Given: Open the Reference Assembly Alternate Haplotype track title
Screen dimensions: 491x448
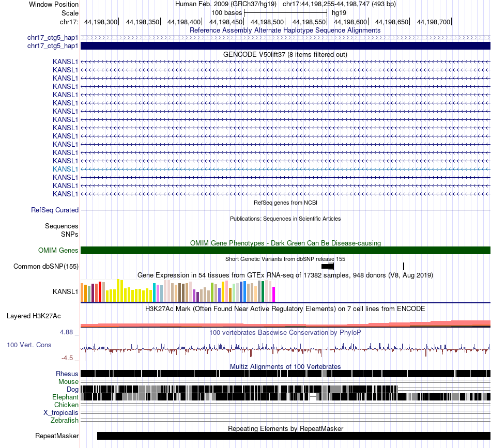Looking at the screenshot, I should coord(285,30).
